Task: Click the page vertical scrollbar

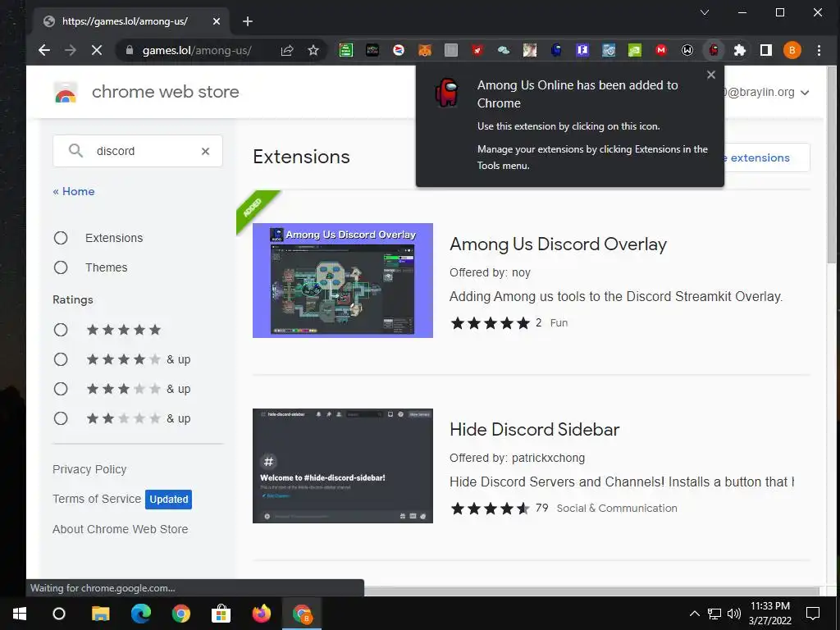Action: (x=832, y=163)
